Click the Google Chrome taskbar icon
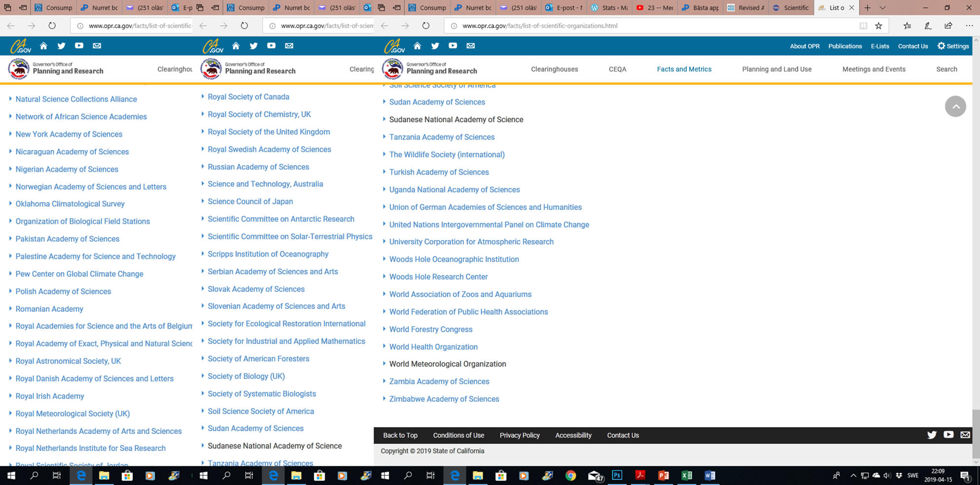 click(x=570, y=476)
